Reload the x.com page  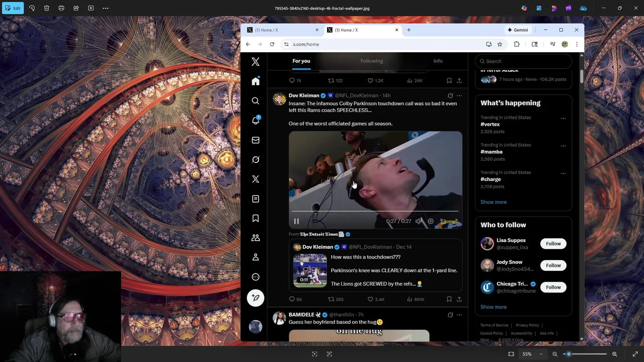(272, 44)
